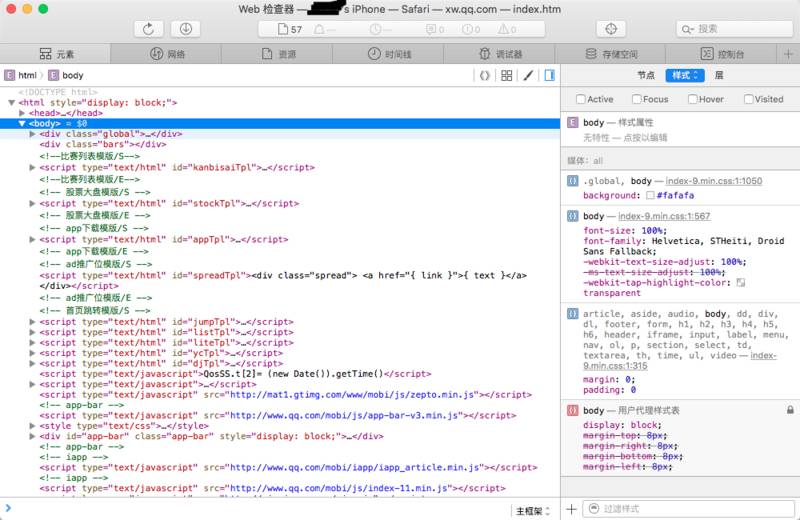Open the index-11.min.js script src link
The image size is (800, 520).
tap(341, 488)
